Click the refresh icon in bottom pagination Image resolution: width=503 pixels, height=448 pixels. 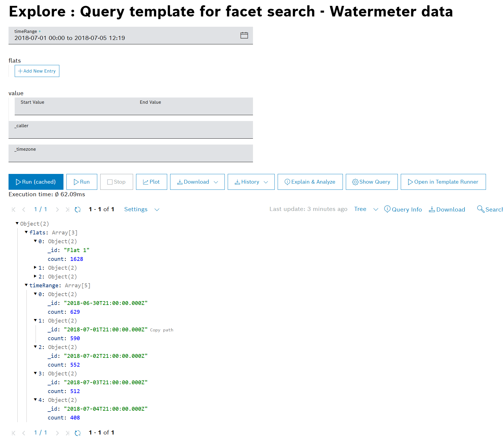click(x=78, y=433)
